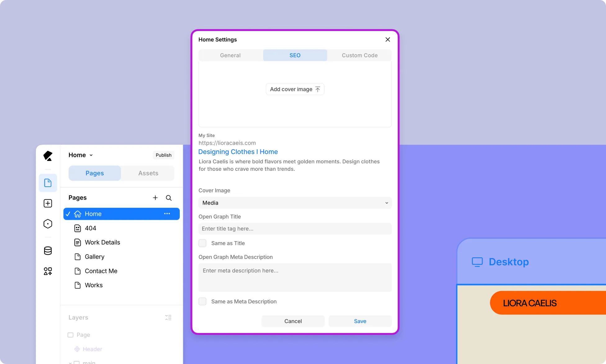
Task: Click the home icon on Home page row
Action: tap(78, 214)
